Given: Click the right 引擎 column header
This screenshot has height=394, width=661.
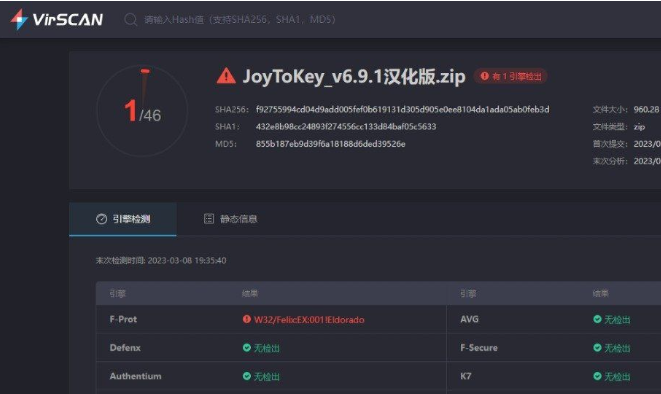Looking at the screenshot, I should pos(468,294).
